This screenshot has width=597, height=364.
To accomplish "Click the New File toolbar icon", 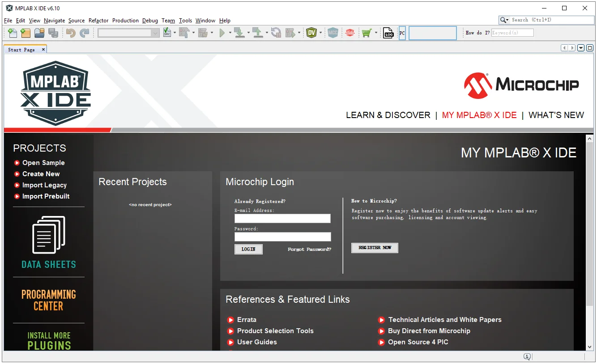I will [x=13, y=33].
